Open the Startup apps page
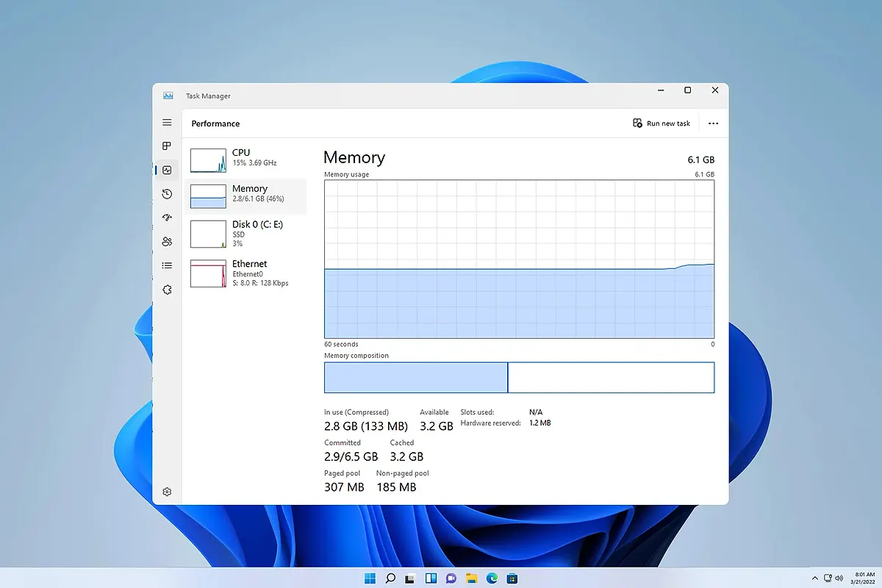Screen dimensions: 882x588 [167, 218]
